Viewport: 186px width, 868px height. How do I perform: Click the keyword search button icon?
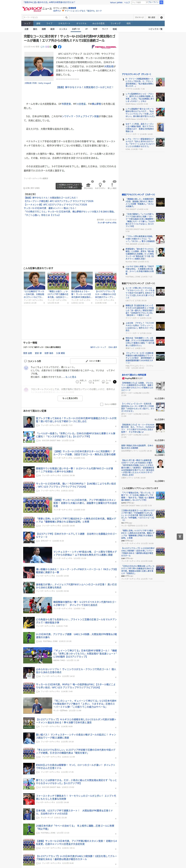click(66, 18)
